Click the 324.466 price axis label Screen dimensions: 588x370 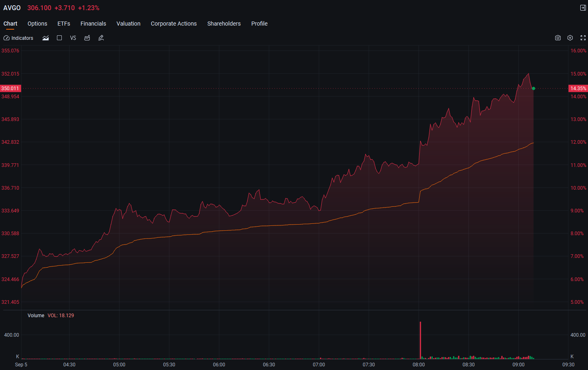point(10,279)
